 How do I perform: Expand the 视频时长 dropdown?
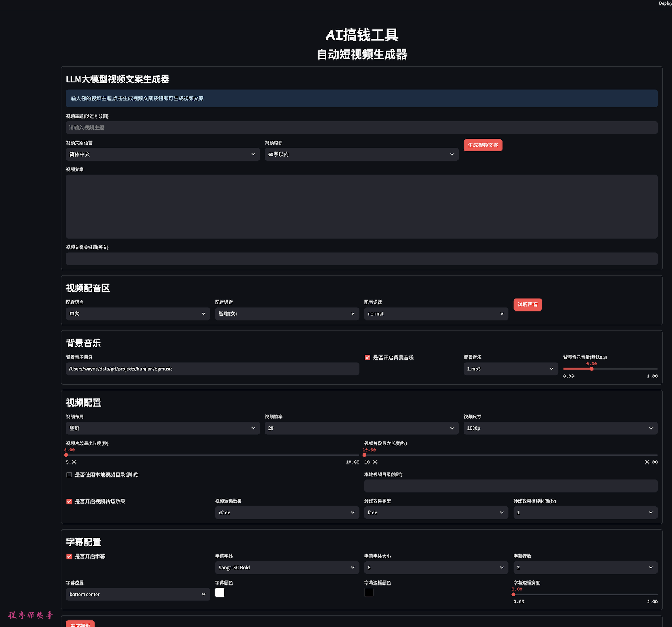tap(361, 154)
